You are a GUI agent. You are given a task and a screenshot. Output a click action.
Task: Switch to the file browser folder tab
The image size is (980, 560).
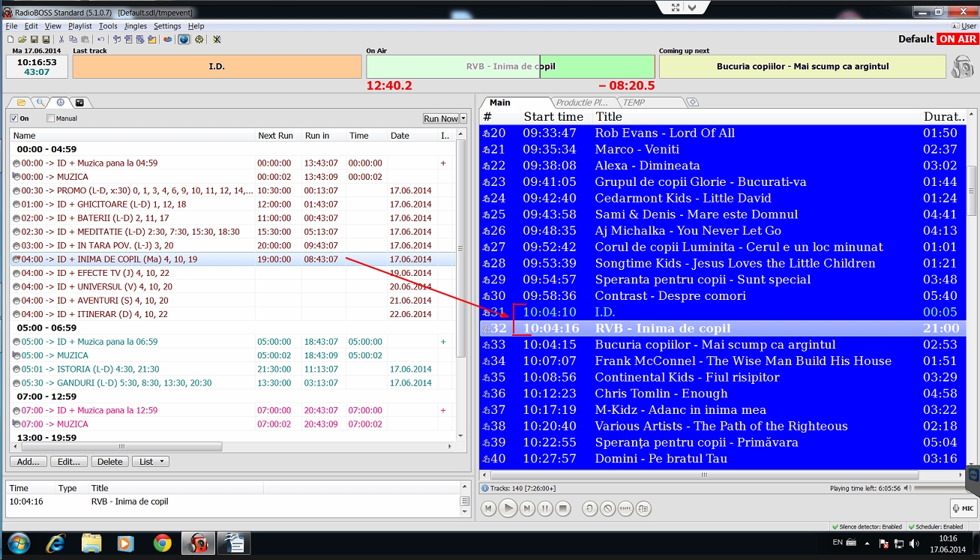(x=21, y=102)
